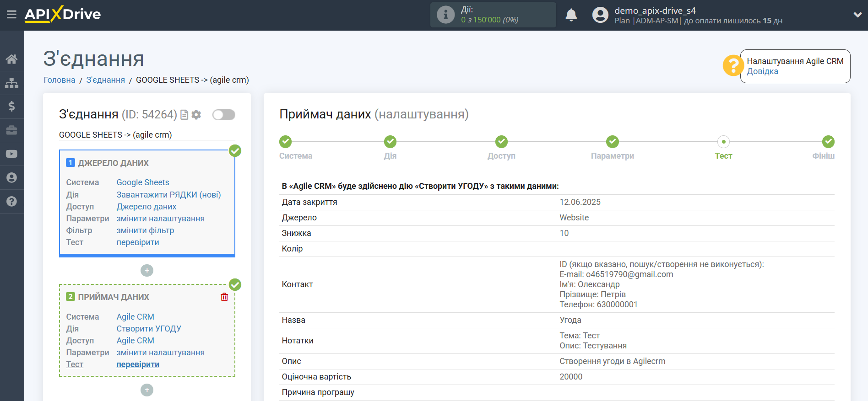Click the ApiX-Drive logo
Screen dimensions: 868x401
coord(63,14)
